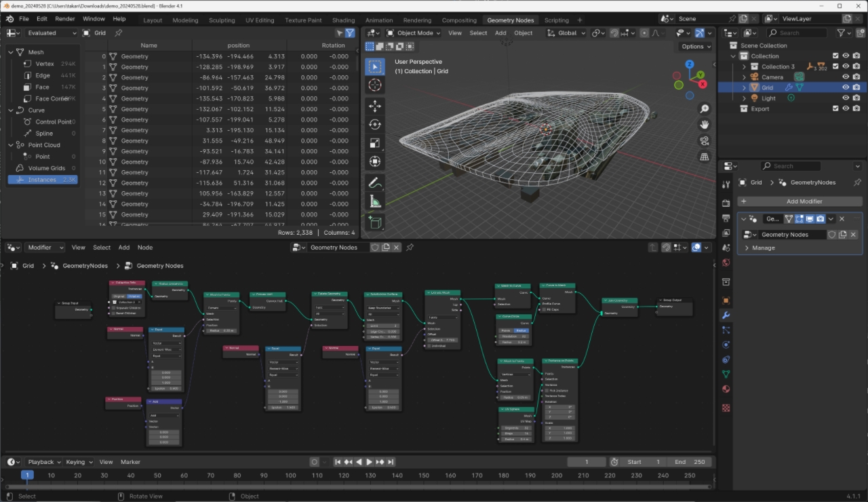Select the 3D Cursor tool
Screen dimensions: 868x502
click(x=375, y=85)
